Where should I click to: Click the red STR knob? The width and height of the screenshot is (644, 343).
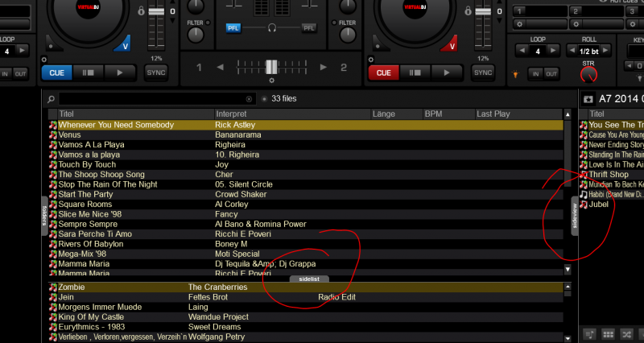point(588,75)
